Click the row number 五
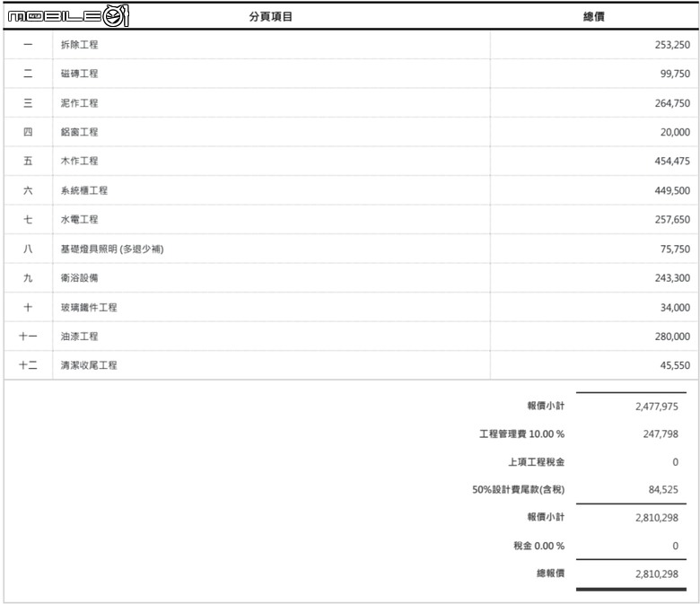This screenshot has height=604, width=700. point(28,162)
